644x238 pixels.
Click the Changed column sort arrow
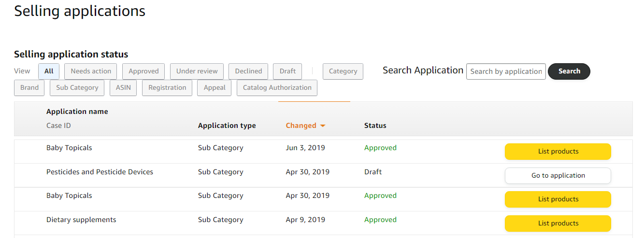click(323, 126)
